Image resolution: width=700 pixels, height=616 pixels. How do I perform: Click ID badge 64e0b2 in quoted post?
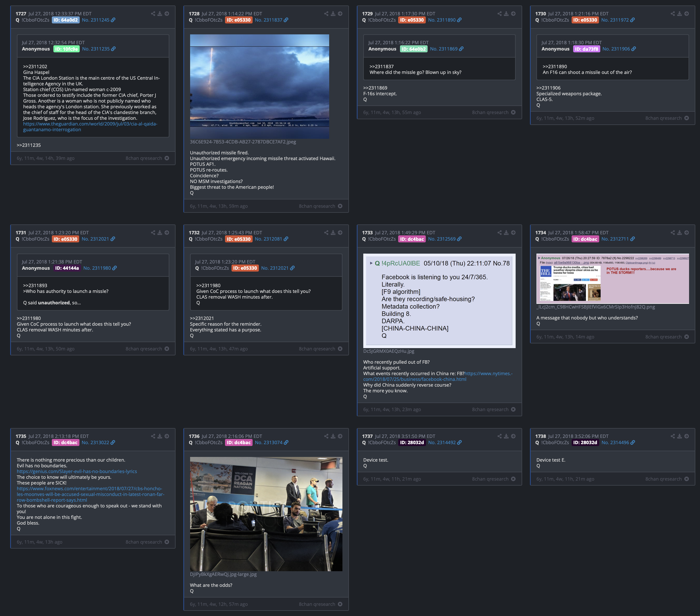(413, 49)
